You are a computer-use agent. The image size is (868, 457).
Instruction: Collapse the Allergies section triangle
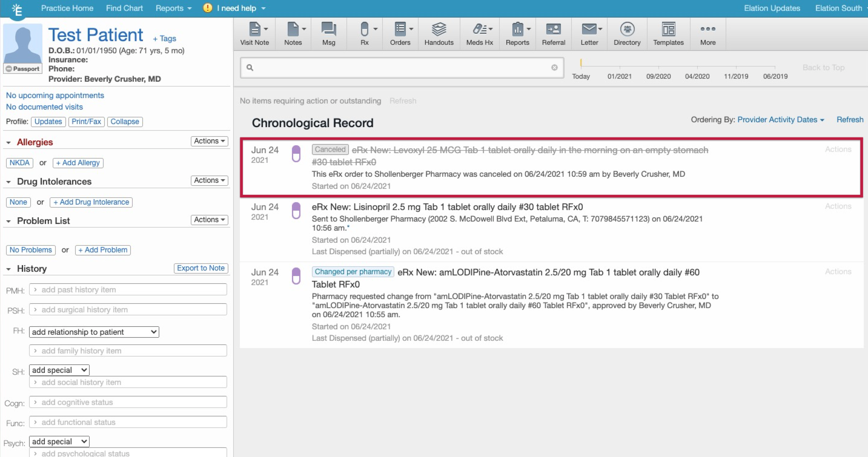click(x=9, y=143)
